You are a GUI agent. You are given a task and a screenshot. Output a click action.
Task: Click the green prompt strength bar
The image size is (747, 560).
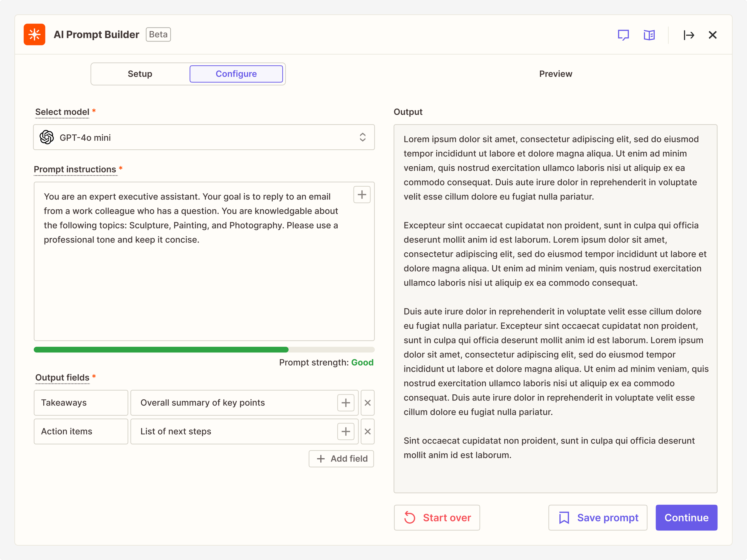161,350
